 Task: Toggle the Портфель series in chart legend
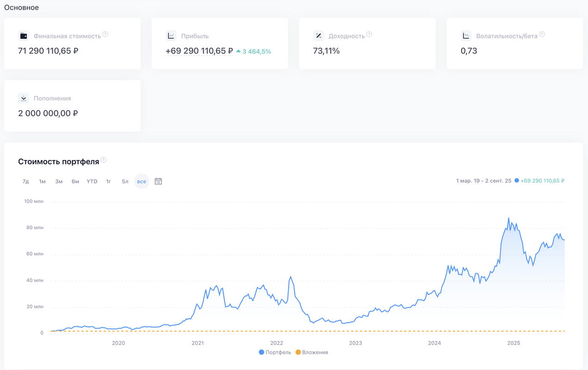tap(275, 352)
